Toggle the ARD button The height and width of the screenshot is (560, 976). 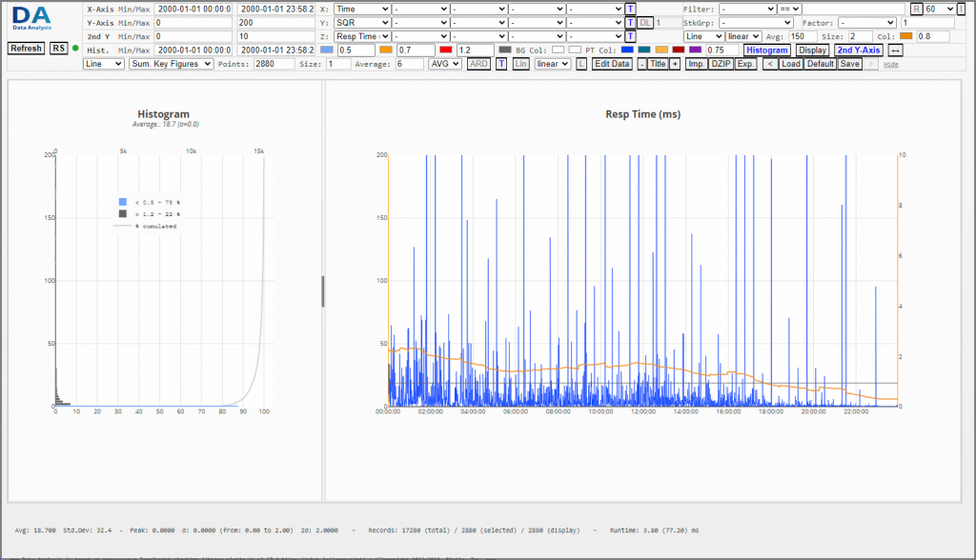coord(478,64)
